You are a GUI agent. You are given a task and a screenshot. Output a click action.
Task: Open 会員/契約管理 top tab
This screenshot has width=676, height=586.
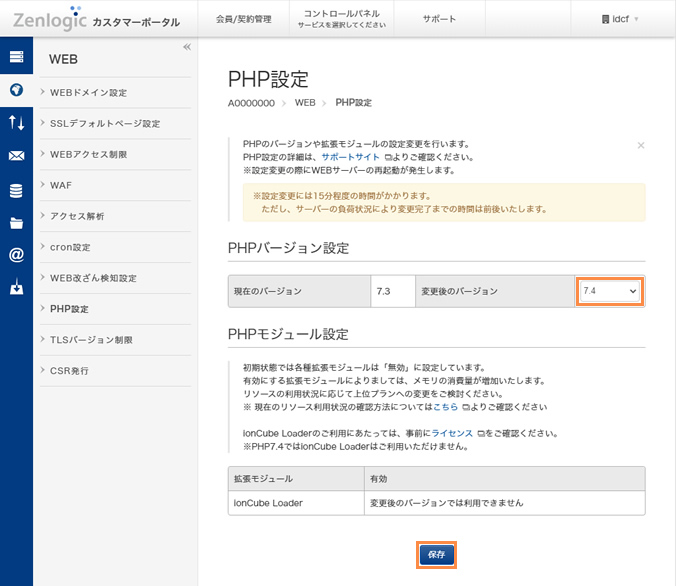pyautogui.click(x=244, y=19)
